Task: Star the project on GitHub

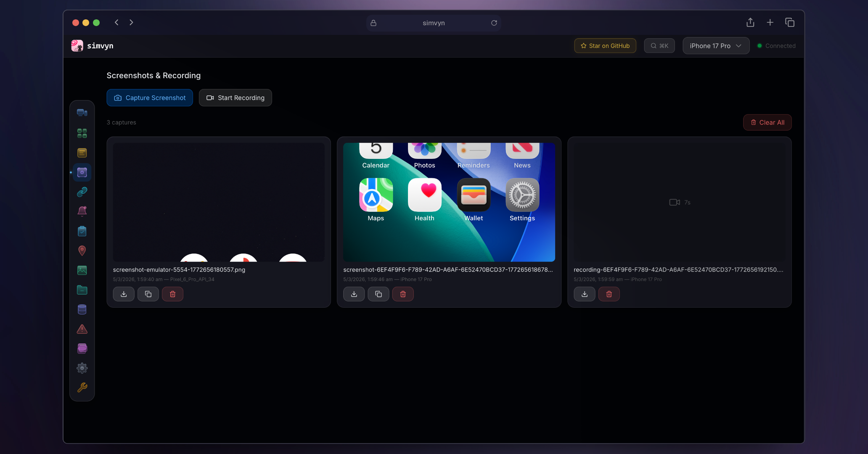Action: click(x=605, y=45)
